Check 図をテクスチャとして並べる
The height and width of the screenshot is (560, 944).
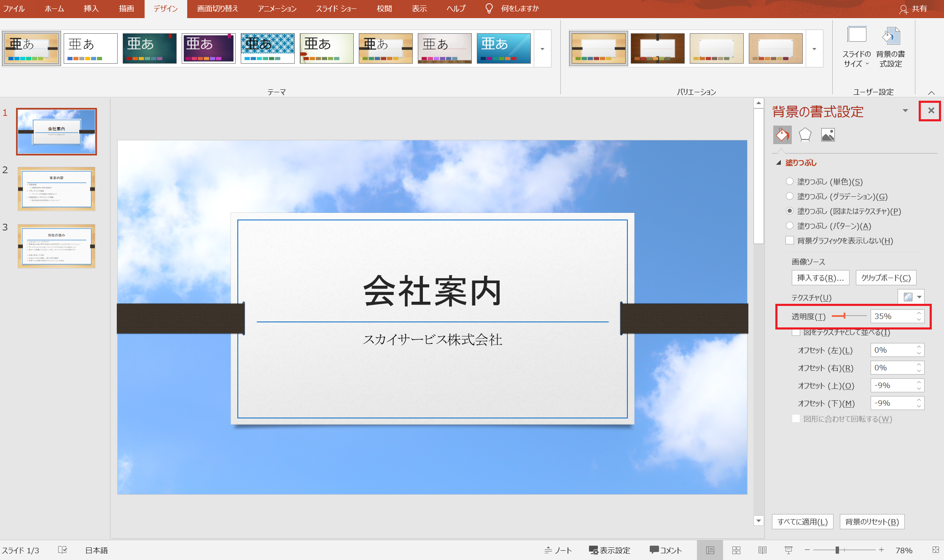pyautogui.click(x=796, y=332)
